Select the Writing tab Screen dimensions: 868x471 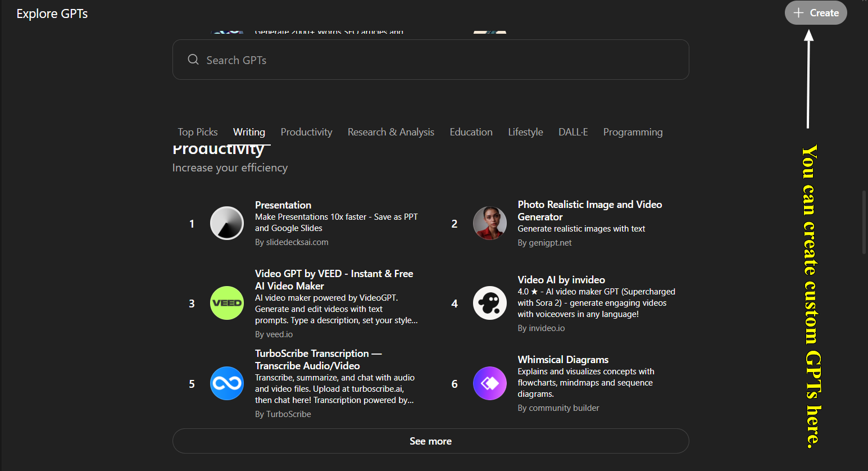249,132
